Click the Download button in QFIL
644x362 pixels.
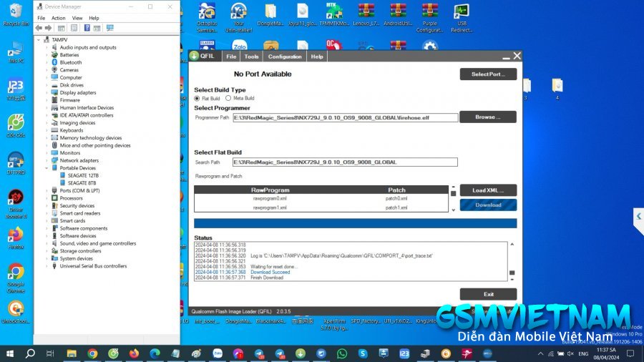click(x=488, y=205)
